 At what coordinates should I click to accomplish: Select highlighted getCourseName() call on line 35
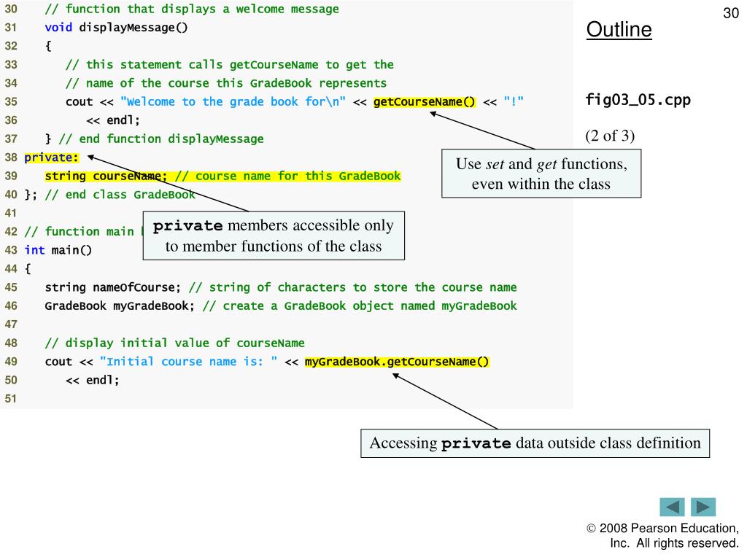click(425, 102)
